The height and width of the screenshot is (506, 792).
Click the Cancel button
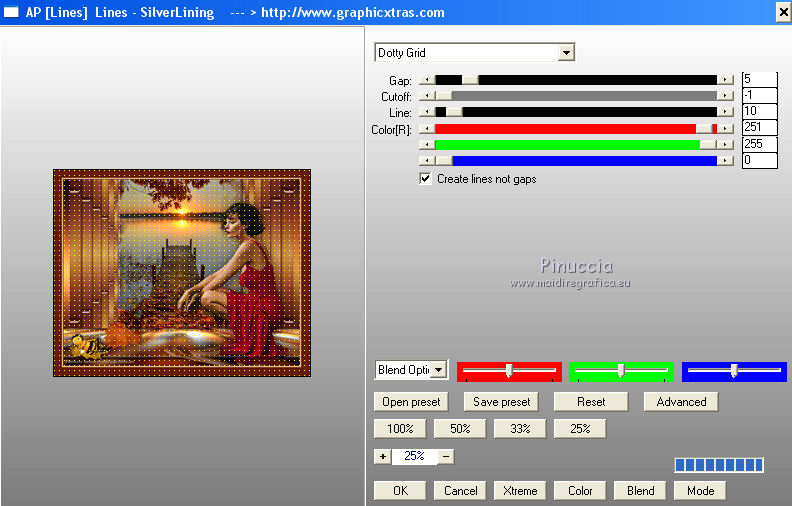(x=460, y=491)
